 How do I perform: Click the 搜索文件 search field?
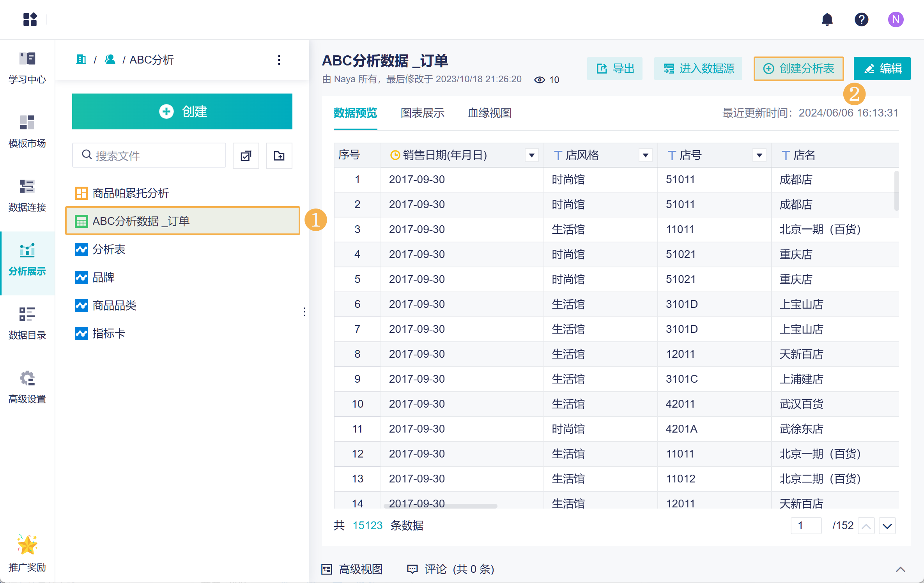point(149,156)
